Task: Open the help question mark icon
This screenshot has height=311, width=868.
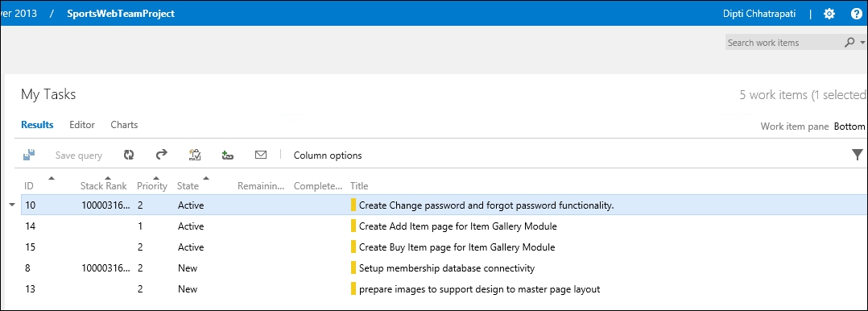Action: tap(857, 14)
